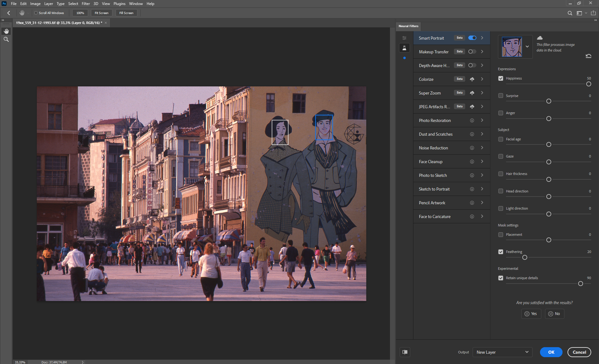Click the reset parameters undo arrow icon

point(588,56)
